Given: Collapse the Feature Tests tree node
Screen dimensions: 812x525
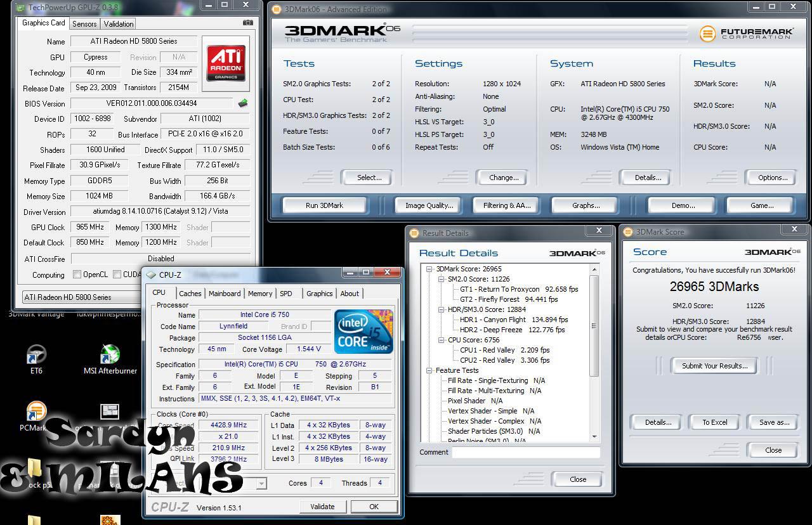Looking at the screenshot, I should coord(429,370).
